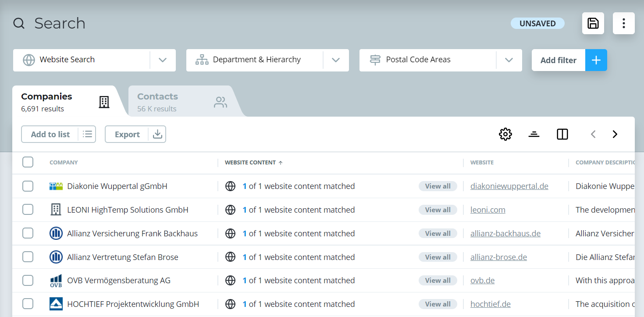Check the Allianz Versicherung Frank Backhaus row
The image size is (644, 317).
coord(28,233)
